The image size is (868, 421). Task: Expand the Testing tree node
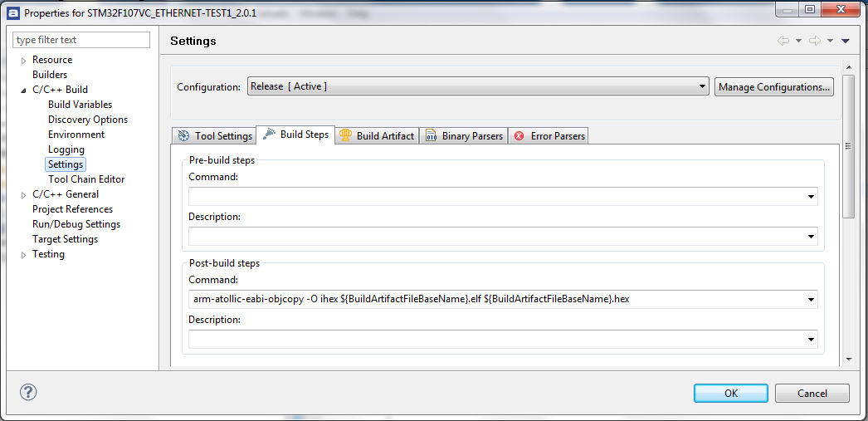tap(23, 255)
